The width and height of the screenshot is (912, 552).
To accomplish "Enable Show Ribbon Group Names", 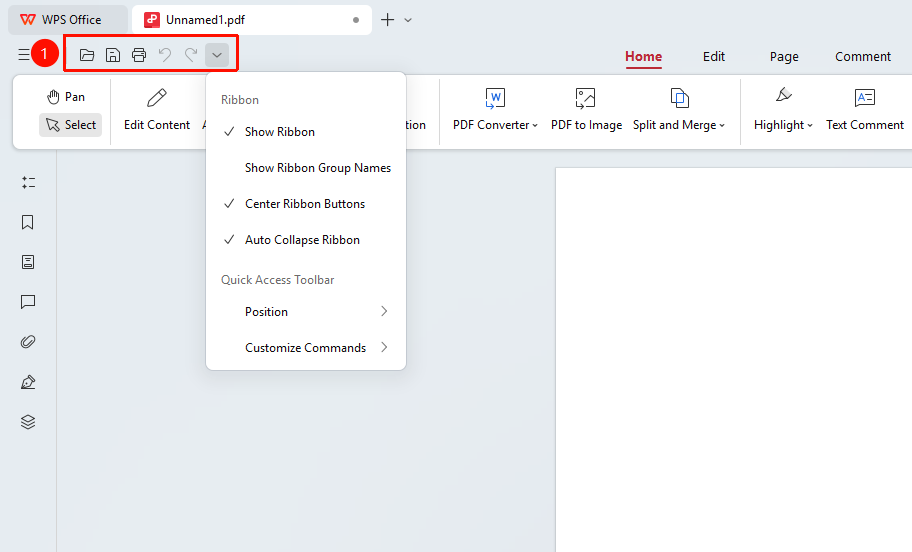I will [306, 168].
